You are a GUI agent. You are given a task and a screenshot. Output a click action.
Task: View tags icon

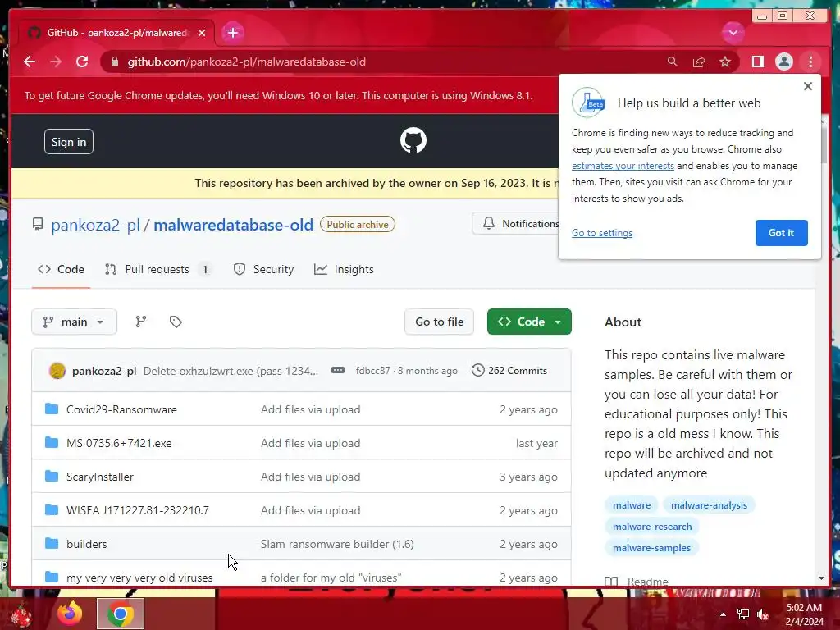coord(176,322)
